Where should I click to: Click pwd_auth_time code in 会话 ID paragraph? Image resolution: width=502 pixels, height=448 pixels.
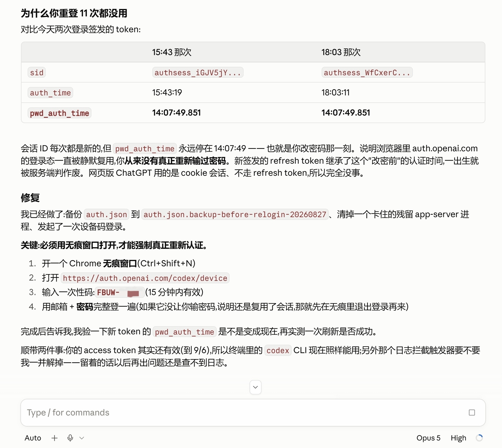pos(145,149)
